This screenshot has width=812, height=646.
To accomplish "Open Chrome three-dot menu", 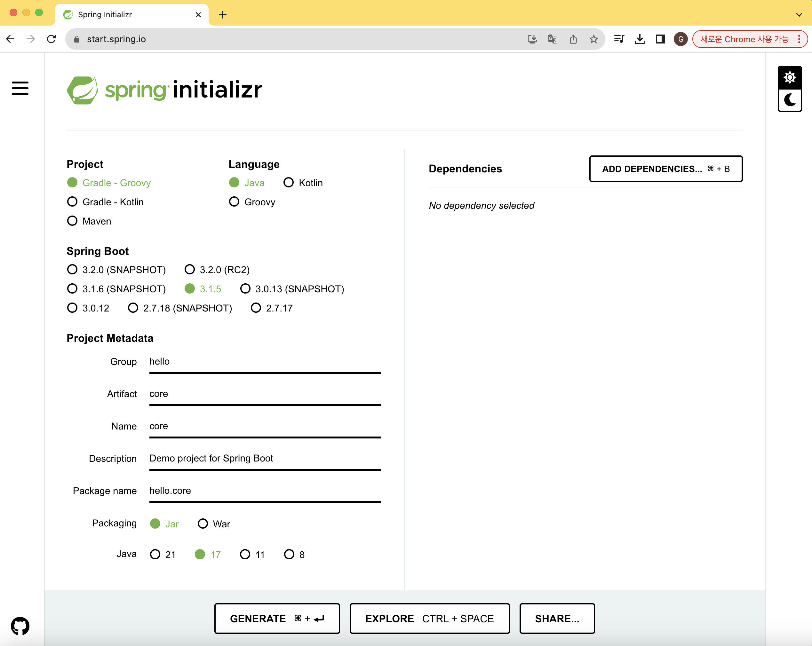I will pyautogui.click(x=799, y=39).
